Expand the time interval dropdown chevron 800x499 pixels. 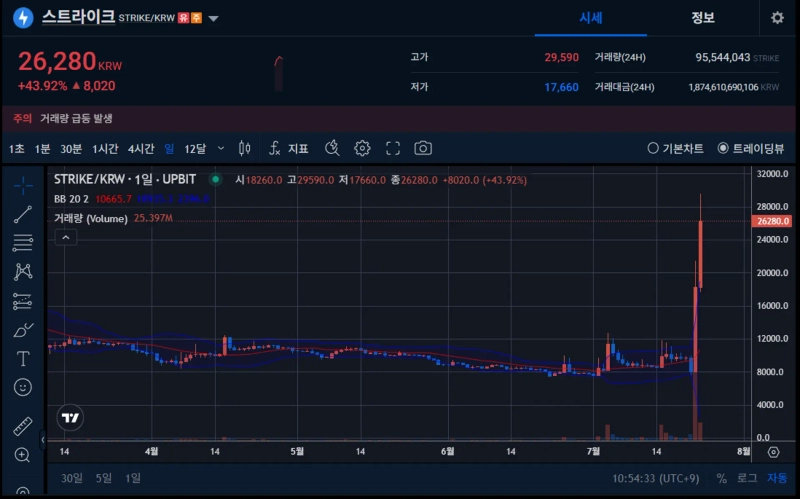(221, 148)
